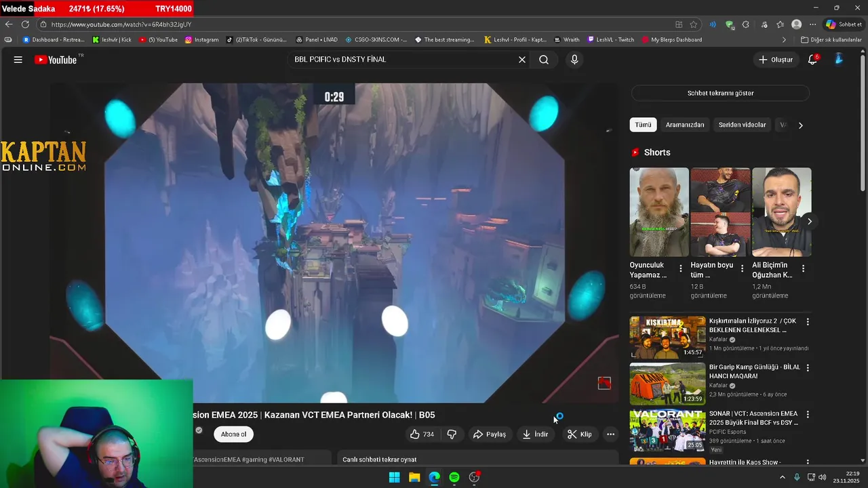Open Copilot Sohbet et button

pos(844,24)
